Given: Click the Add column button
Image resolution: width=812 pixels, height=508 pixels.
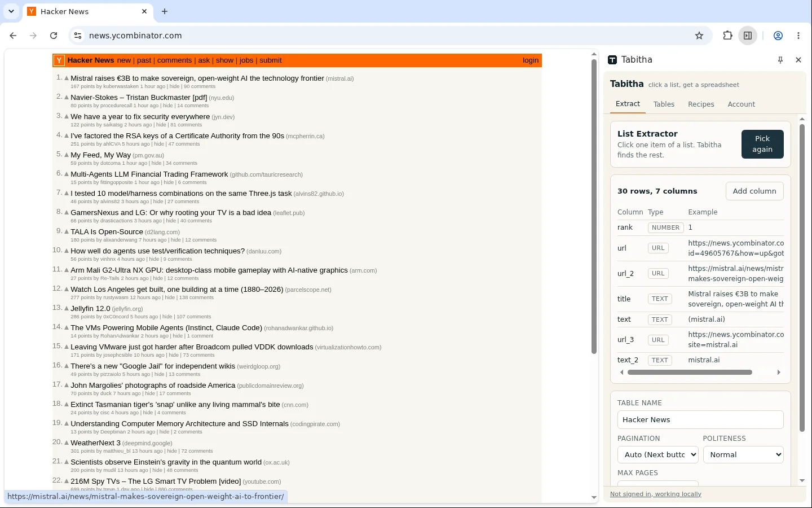Looking at the screenshot, I should click(754, 191).
